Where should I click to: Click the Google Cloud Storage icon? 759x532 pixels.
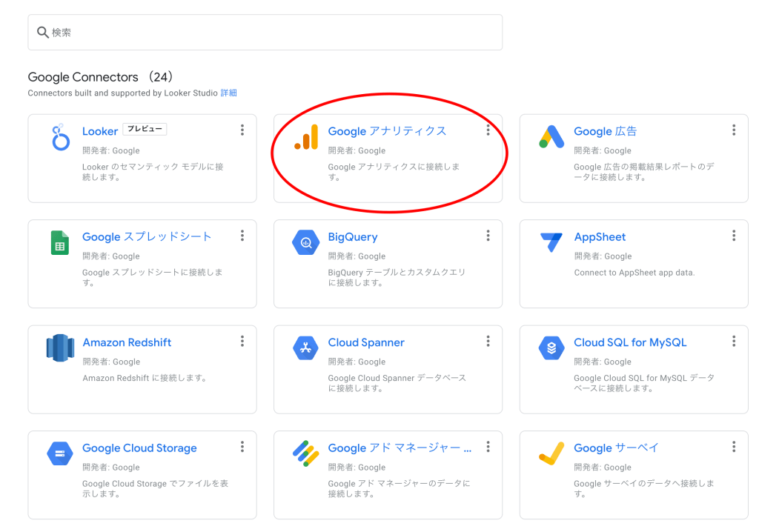pyautogui.click(x=60, y=453)
